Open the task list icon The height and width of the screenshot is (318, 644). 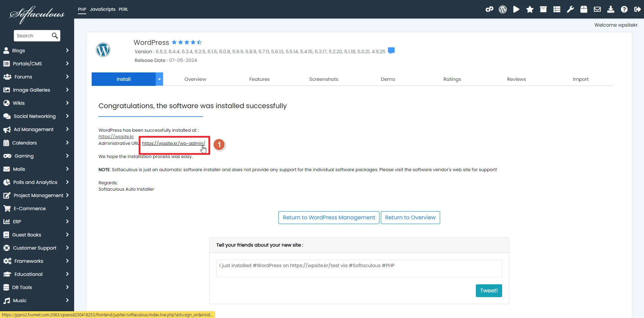(557, 9)
